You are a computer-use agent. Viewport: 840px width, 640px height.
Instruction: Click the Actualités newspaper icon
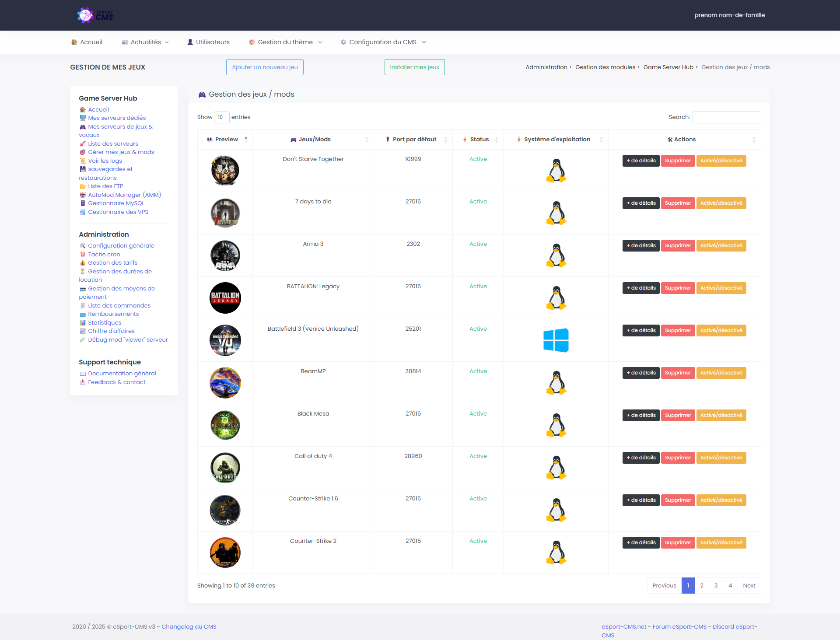point(125,42)
